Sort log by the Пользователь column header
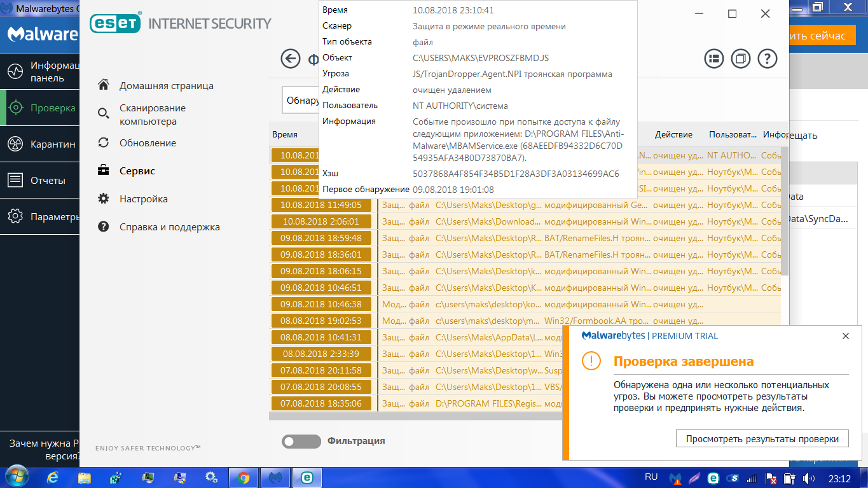Viewport: 868px width, 488px height. point(733,135)
